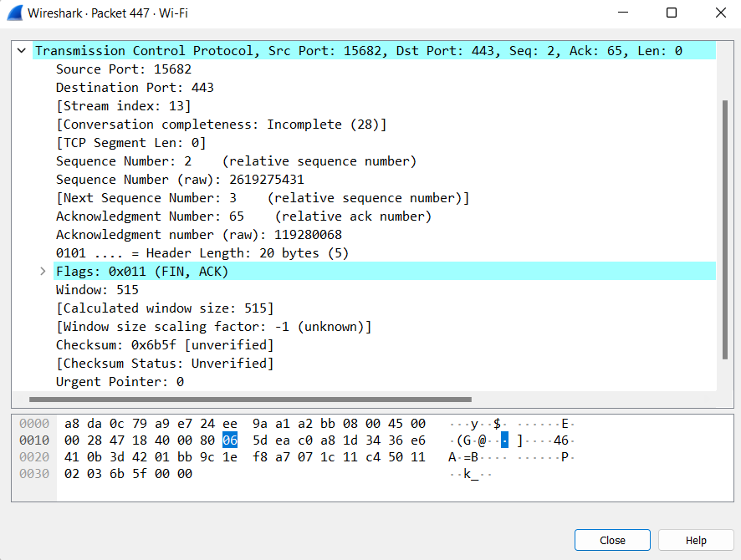Close window with title bar X
The height and width of the screenshot is (560, 741).
[x=721, y=13]
